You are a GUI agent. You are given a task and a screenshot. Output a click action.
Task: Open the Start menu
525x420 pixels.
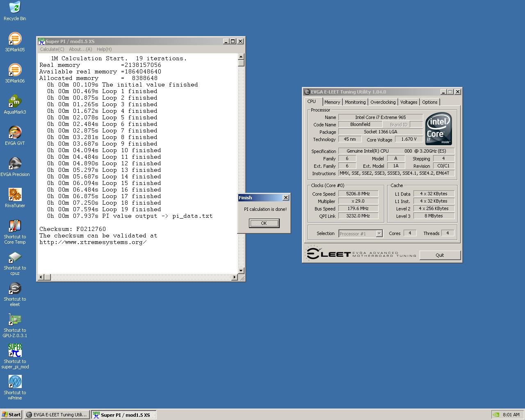coord(11,415)
